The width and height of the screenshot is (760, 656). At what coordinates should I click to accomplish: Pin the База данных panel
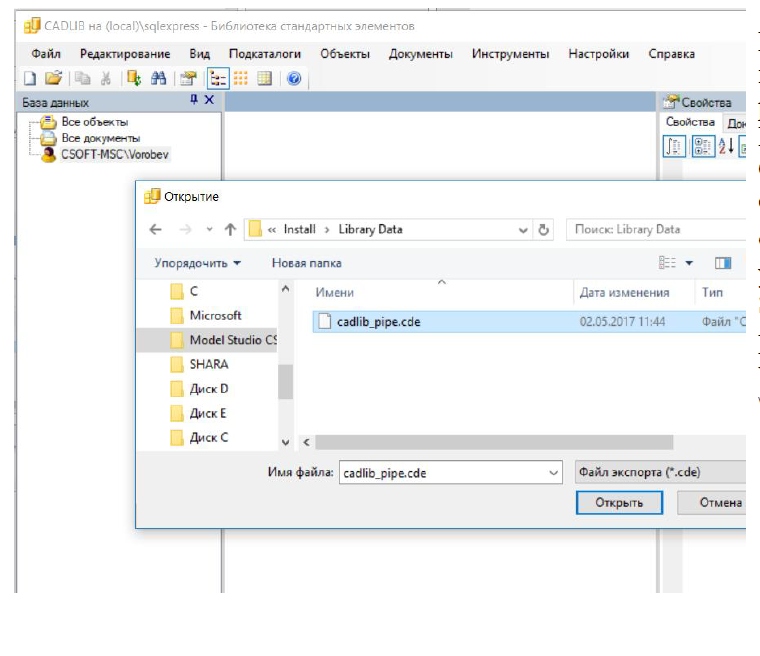point(194,99)
